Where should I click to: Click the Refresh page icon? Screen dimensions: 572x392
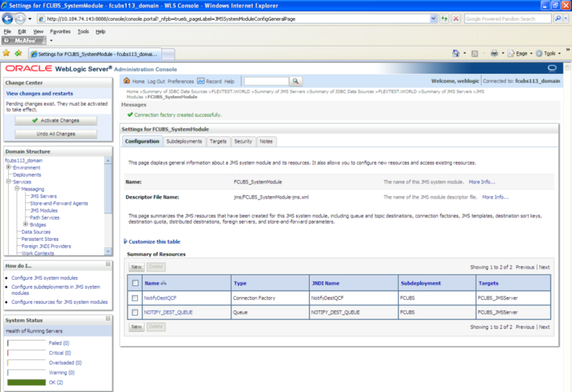444,18
